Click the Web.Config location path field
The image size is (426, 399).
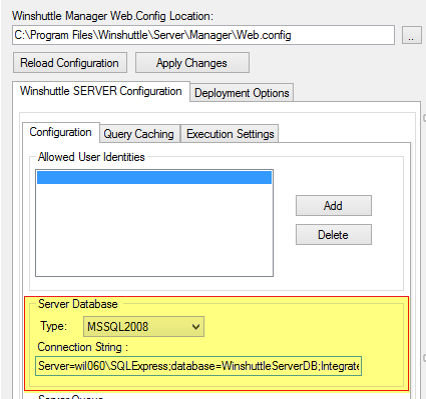(204, 35)
